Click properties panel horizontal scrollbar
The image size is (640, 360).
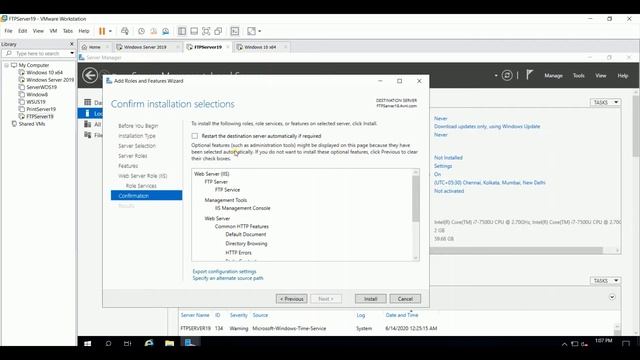(x=516, y=250)
